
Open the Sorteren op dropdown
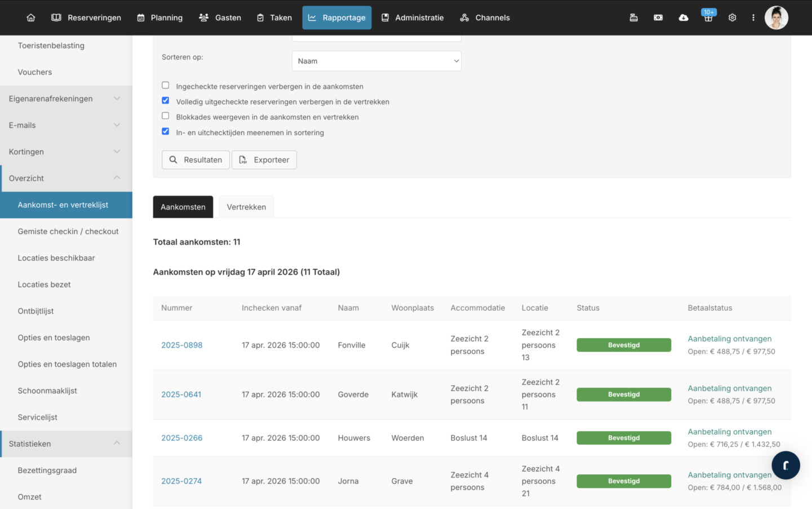[x=376, y=61]
